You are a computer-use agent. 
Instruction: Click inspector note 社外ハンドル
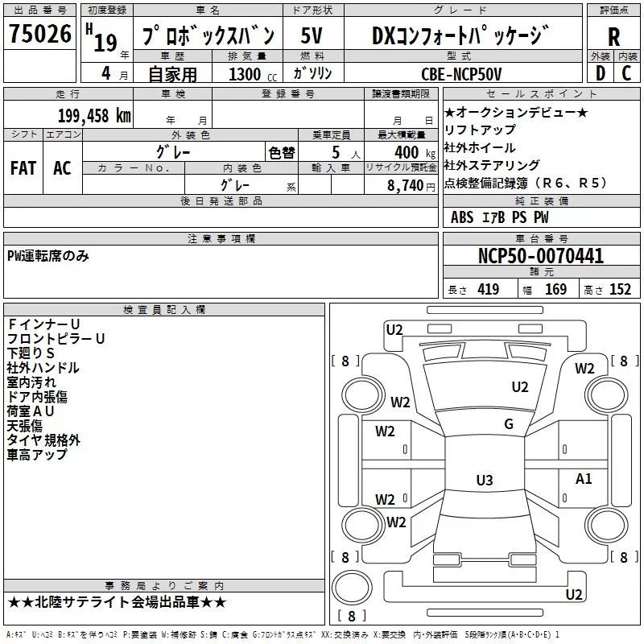[x=43, y=368]
